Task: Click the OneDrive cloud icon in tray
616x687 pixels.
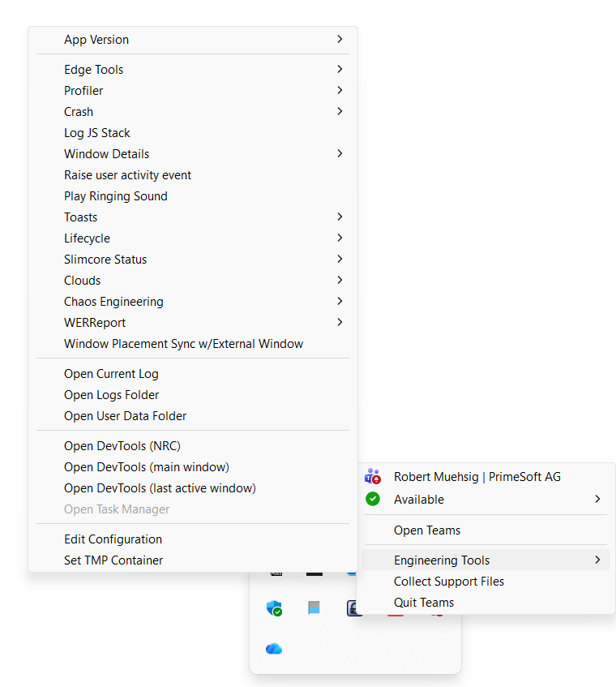Action: point(274,649)
